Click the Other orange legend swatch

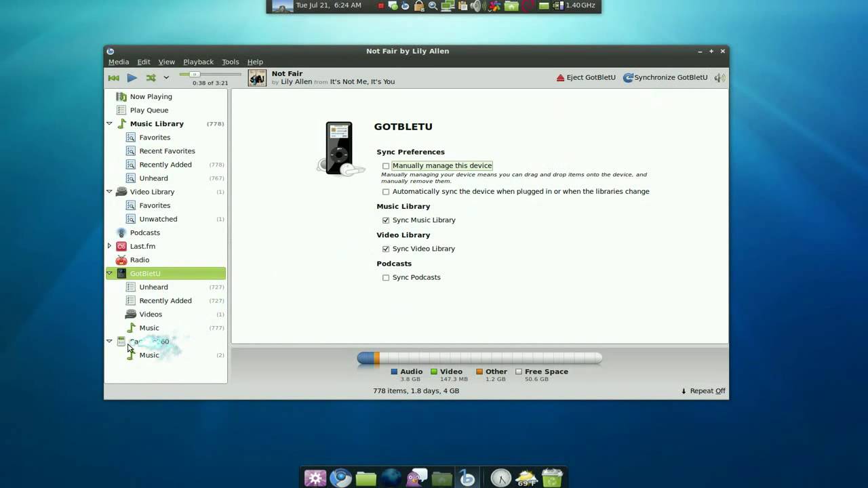pyautogui.click(x=479, y=371)
